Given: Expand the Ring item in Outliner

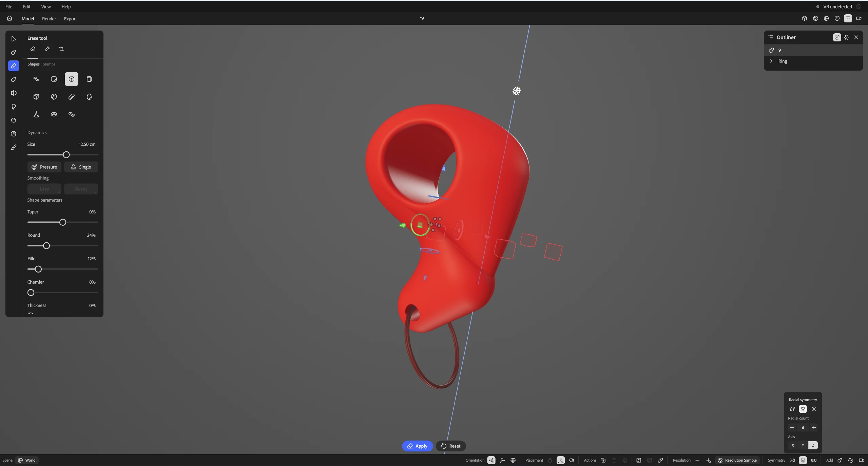Looking at the screenshot, I should click(771, 61).
